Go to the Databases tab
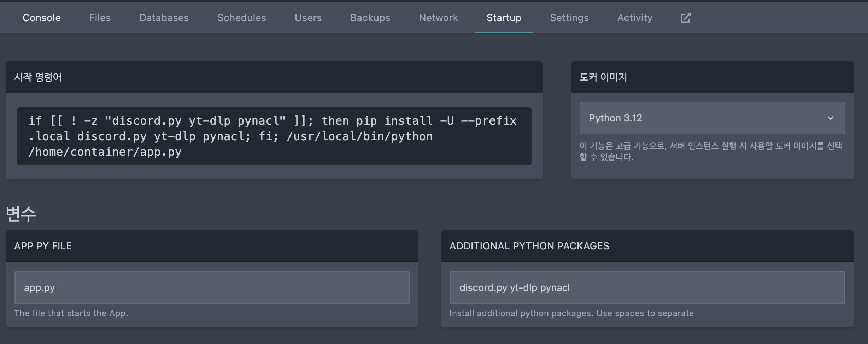 (x=164, y=18)
